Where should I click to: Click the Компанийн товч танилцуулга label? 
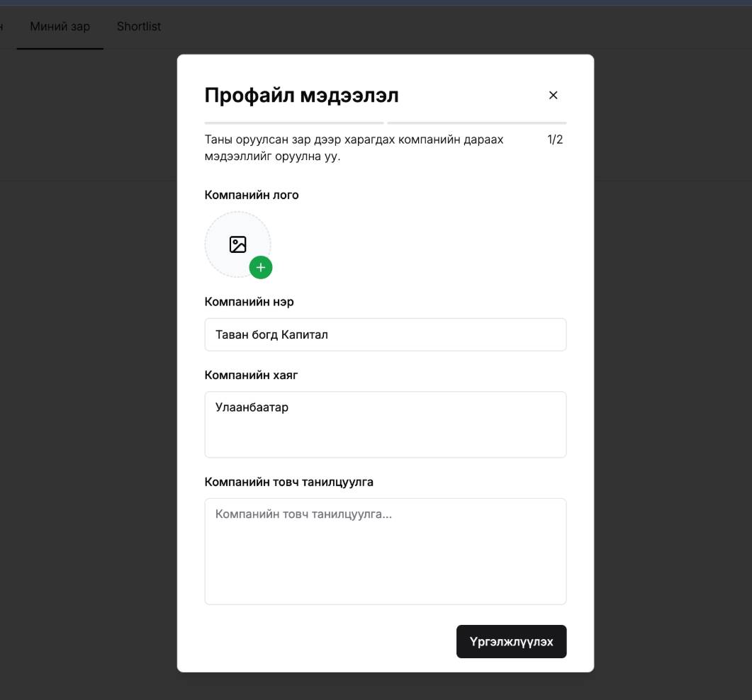288,482
